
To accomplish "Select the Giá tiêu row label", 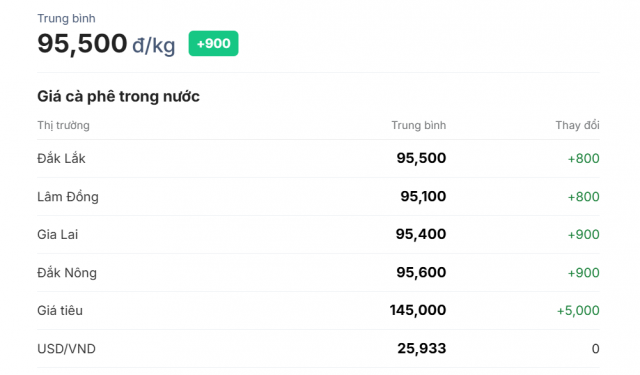I will (x=60, y=311).
